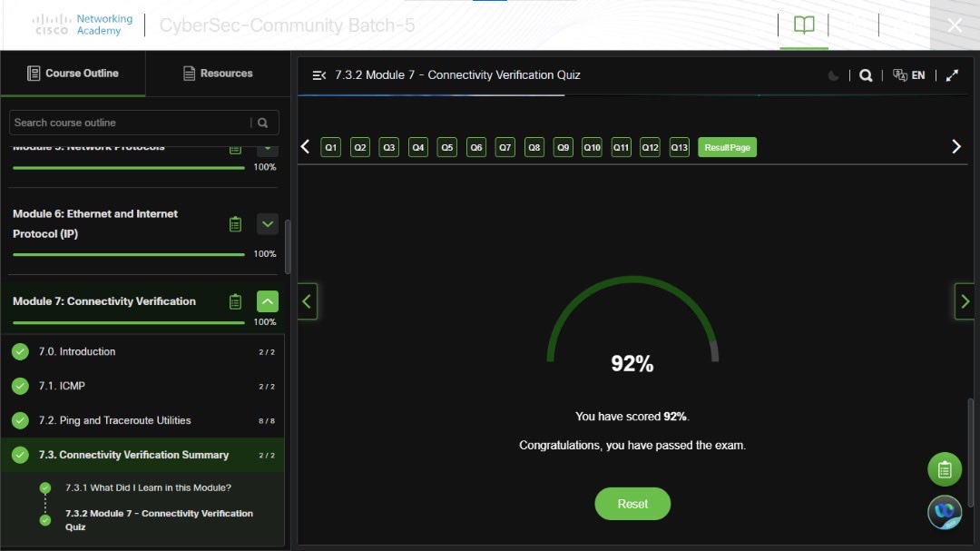Viewport: 980px width, 551px height.
Task: Change language with the EN selector
Action: (908, 75)
